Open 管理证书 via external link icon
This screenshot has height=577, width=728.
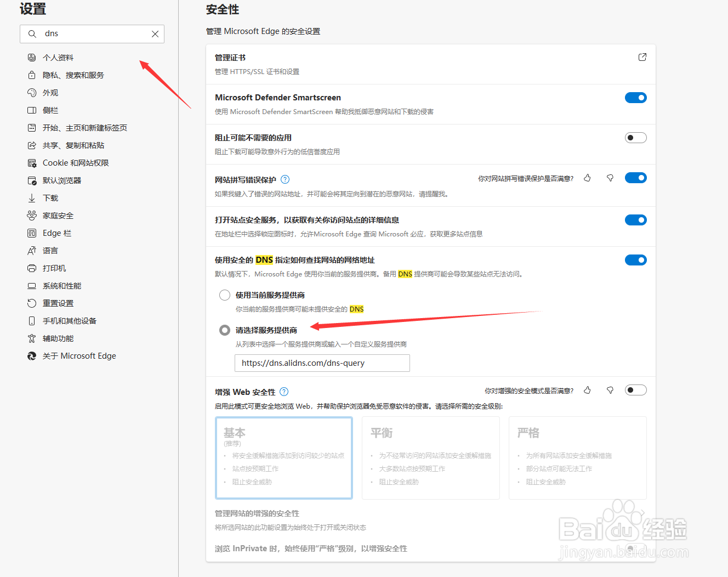tap(642, 57)
